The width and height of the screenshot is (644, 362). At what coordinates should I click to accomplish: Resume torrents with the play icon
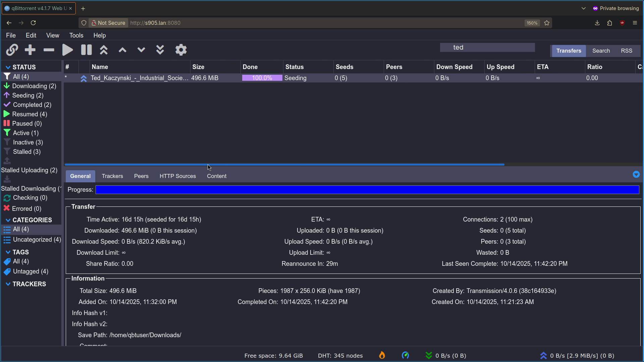67,50
